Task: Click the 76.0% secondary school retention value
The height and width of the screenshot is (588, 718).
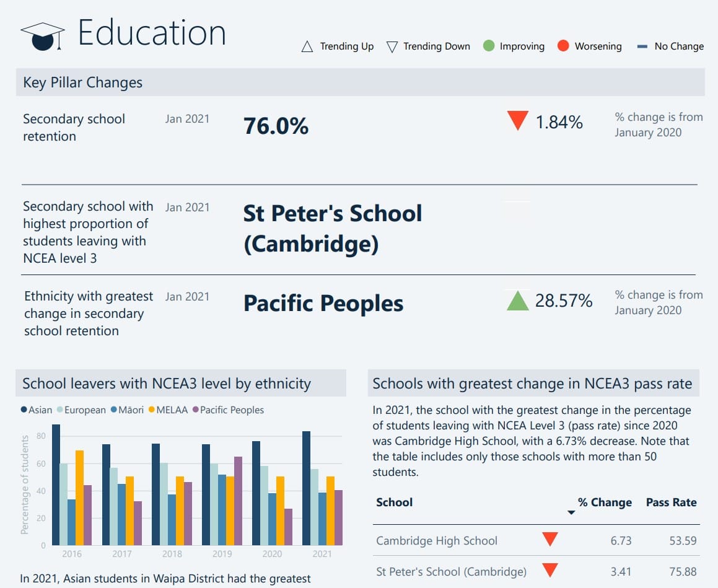Action: pos(276,126)
